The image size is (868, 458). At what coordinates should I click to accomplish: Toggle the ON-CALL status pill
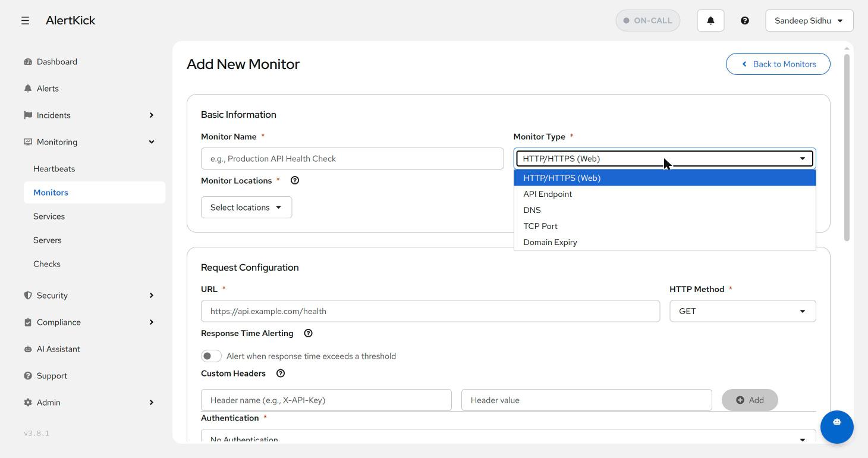(x=648, y=20)
